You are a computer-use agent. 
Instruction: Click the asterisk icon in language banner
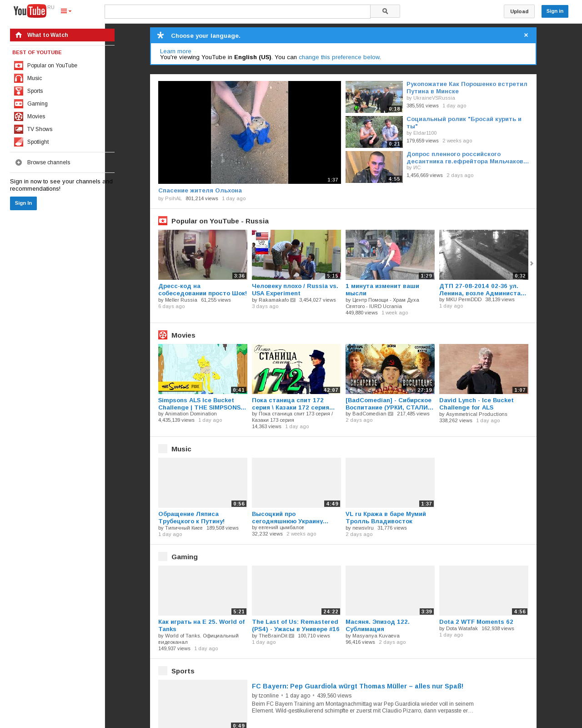point(161,35)
